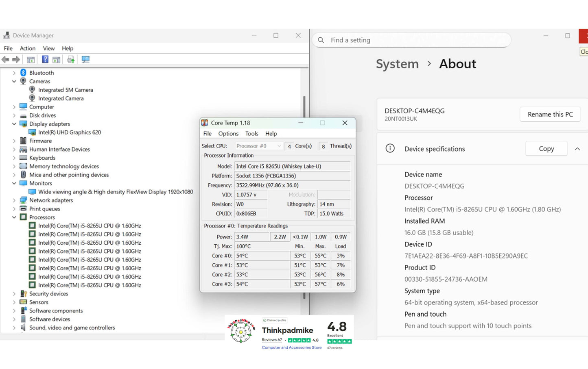Click the show/hide console tree toolbar icon

(x=31, y=60)
